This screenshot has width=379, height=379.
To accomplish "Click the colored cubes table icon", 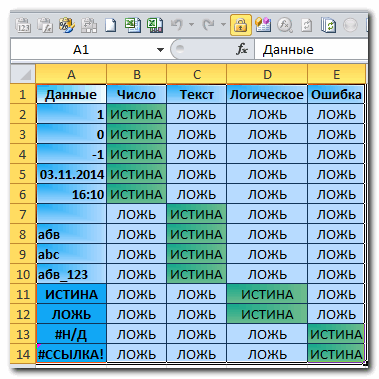I will pos(263,25).
